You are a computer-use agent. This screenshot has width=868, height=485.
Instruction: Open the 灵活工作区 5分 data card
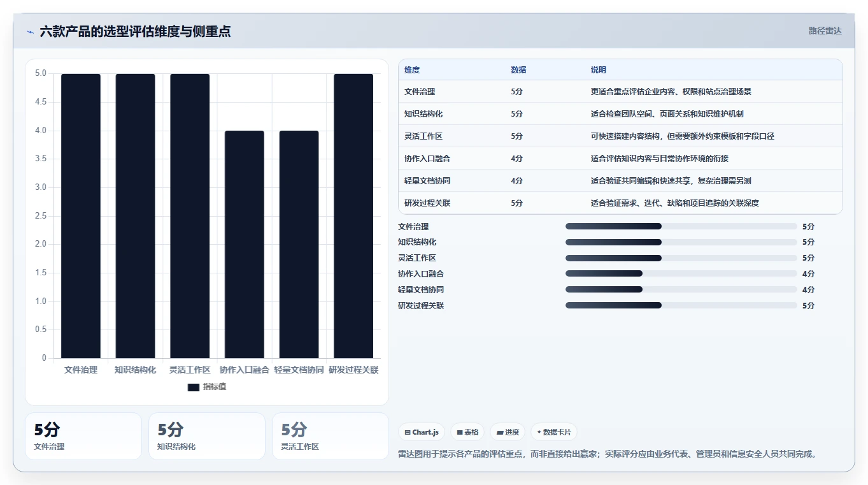click(331, 436)
